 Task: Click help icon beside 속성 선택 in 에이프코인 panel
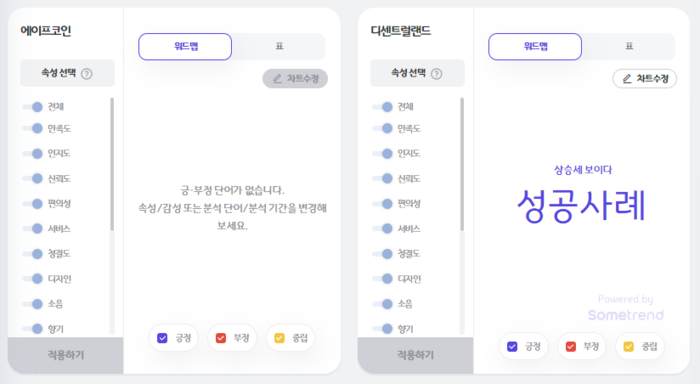[87, 74]
